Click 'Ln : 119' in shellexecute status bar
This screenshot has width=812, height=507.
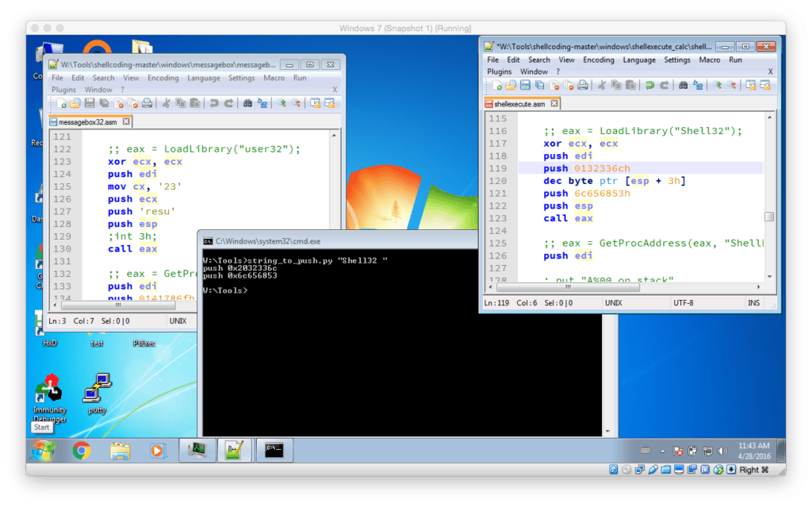[496, 303]
